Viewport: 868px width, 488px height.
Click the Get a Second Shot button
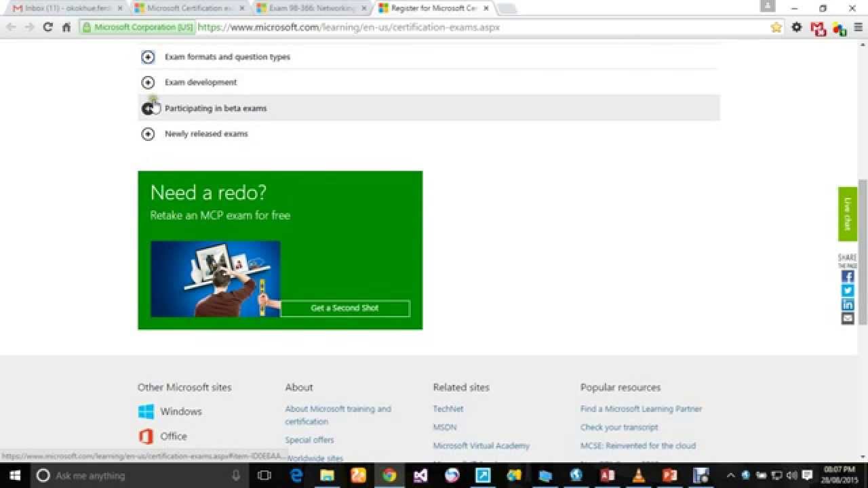(x=345, y=308)
